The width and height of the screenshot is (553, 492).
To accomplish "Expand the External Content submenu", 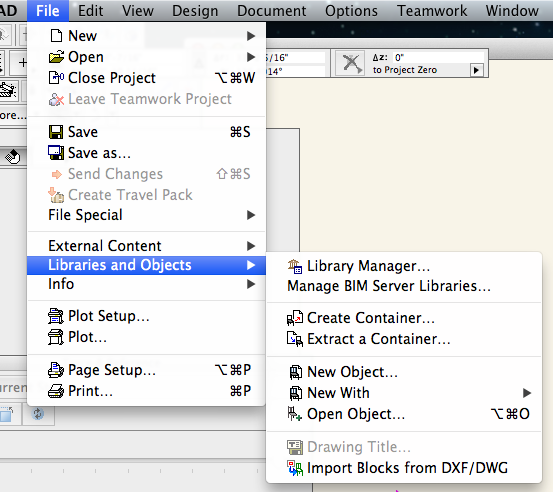I will tap(146, 246).
